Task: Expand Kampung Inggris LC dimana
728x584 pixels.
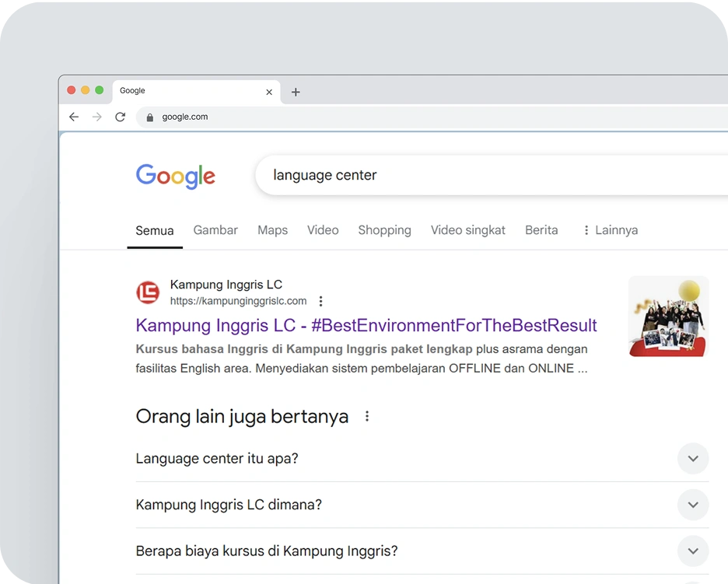Action: [691, 505]
